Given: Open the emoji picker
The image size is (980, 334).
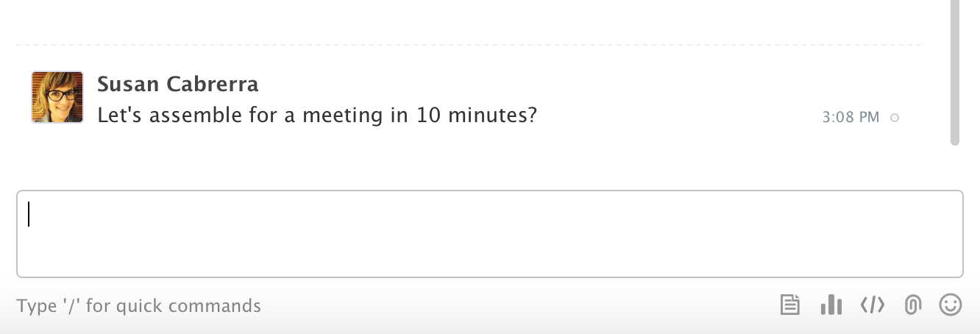Looking at the screenshot, I should tap(951, 305).
